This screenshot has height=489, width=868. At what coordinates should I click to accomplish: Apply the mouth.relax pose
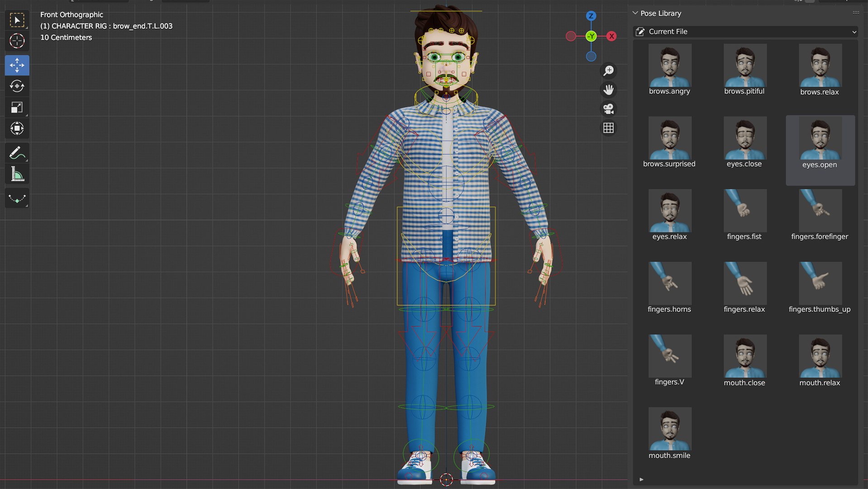tap(820, 361)
